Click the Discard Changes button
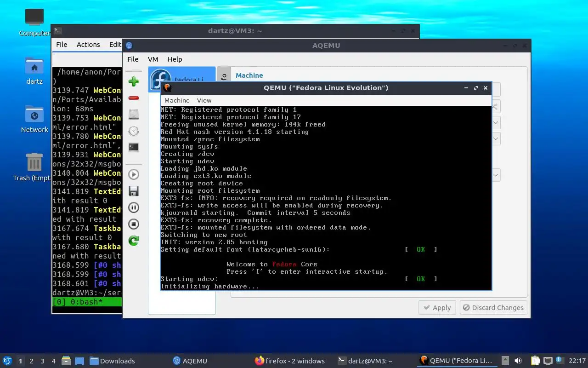Screen dimensions: 588x368 point(493,308)
